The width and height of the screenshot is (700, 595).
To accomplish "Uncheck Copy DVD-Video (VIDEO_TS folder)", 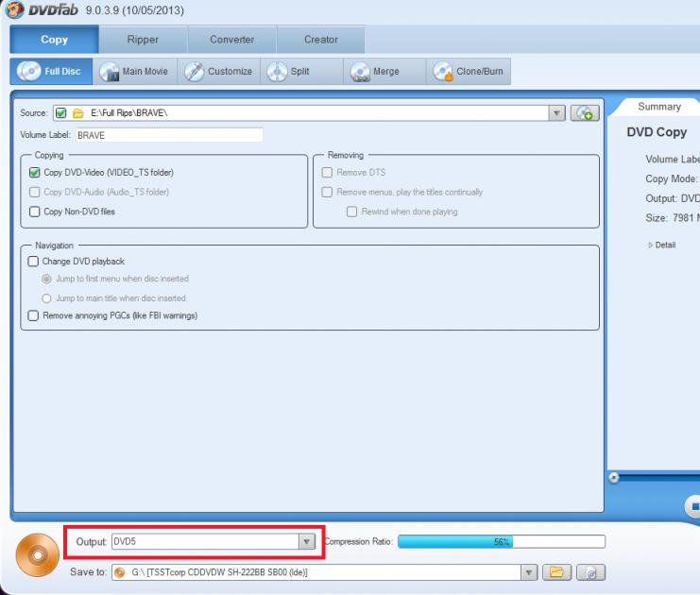I will (34, 172).
